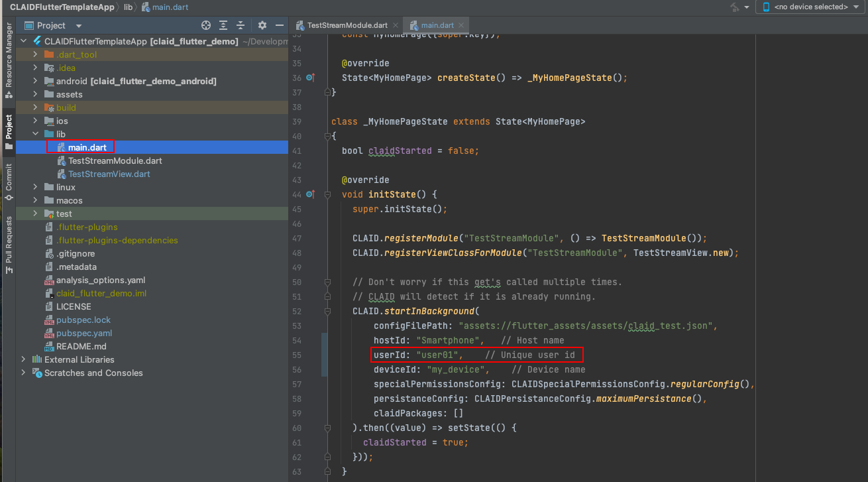Viewport: 868px width, 482px height.
Task: Click lib in breadcrumb path
Action: tap(129, 7)
